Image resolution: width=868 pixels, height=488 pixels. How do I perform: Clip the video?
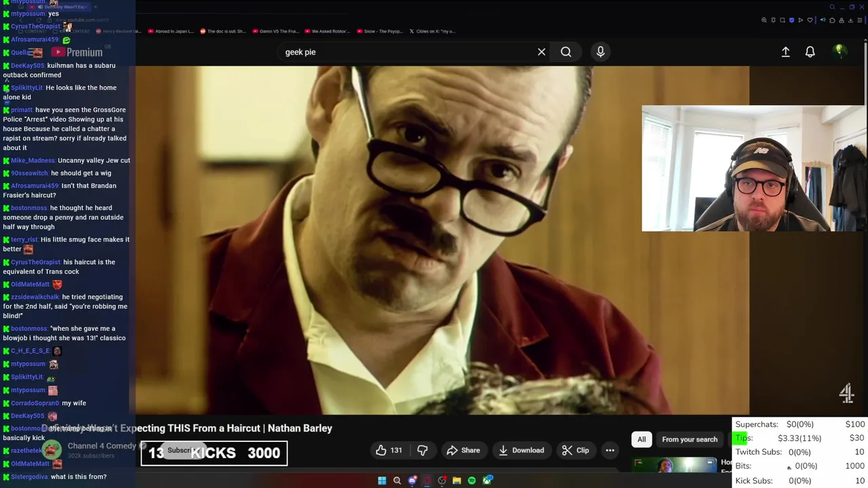[575, 450]
